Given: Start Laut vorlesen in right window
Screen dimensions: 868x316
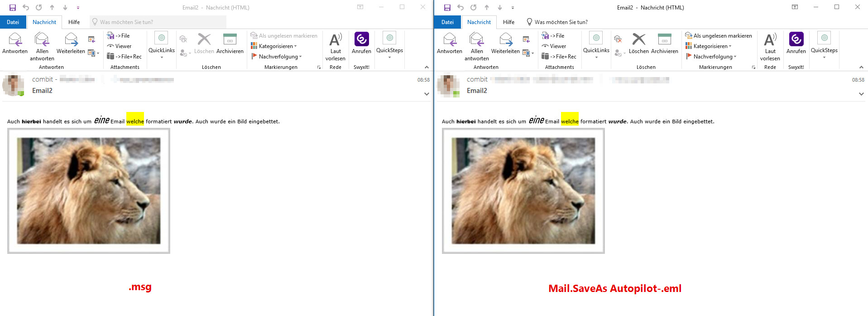Looking at the screenshot, I should [x=770, y=45].
